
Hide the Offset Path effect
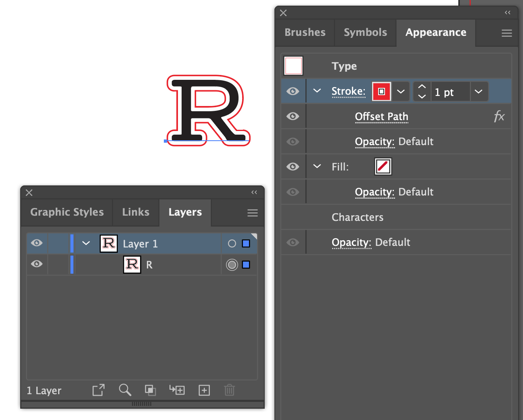coord(293,116)
